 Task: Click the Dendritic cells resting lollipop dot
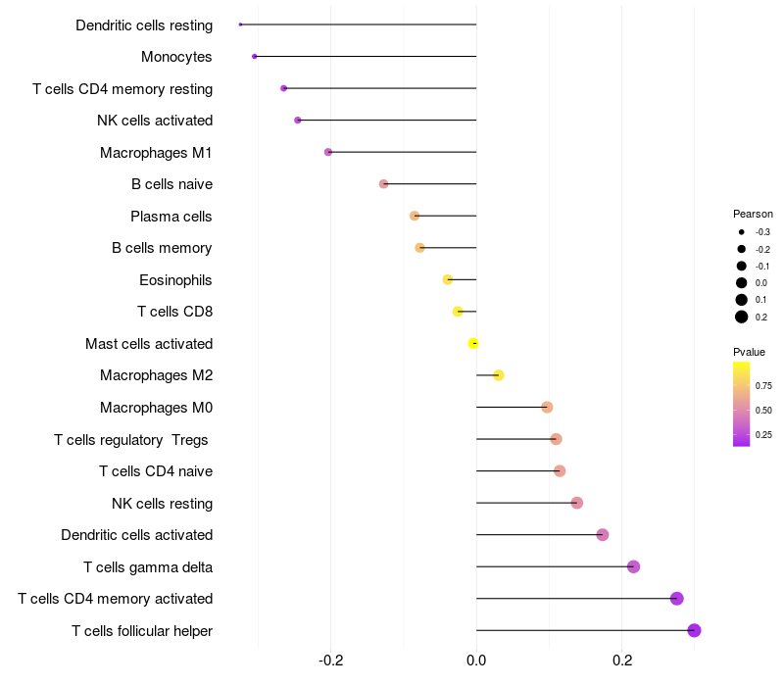click(x=240, y=24)
